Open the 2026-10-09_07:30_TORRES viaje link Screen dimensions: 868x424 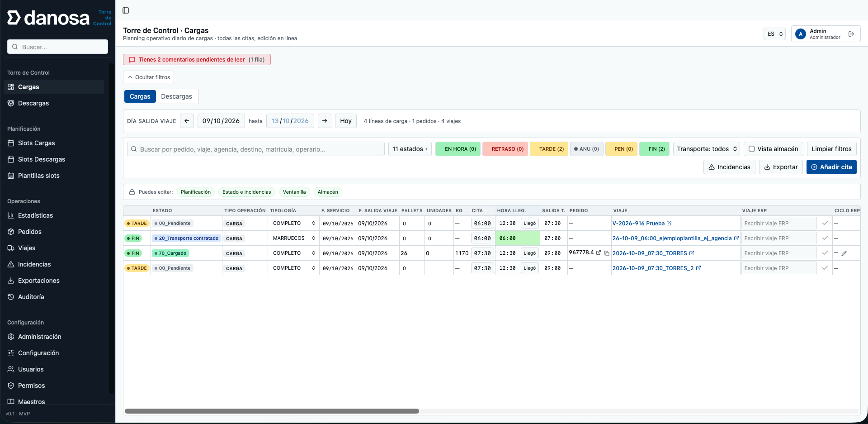pos(649,253)
